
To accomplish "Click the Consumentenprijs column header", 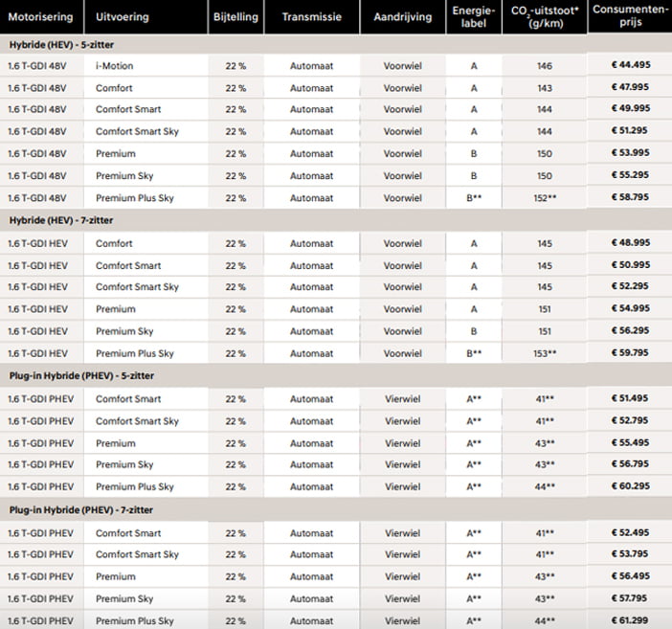I will pos(630,16).
